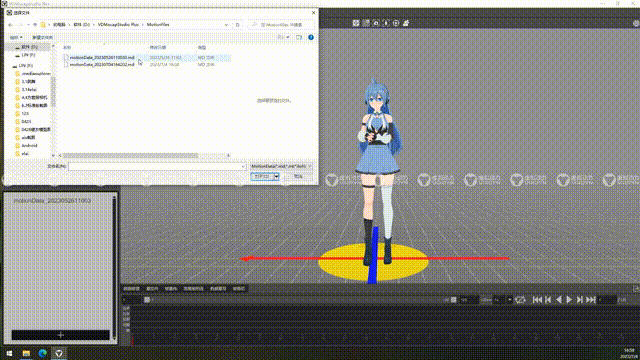Open the view options dropdown arrow
640x360 pixels.
point(288,38)
